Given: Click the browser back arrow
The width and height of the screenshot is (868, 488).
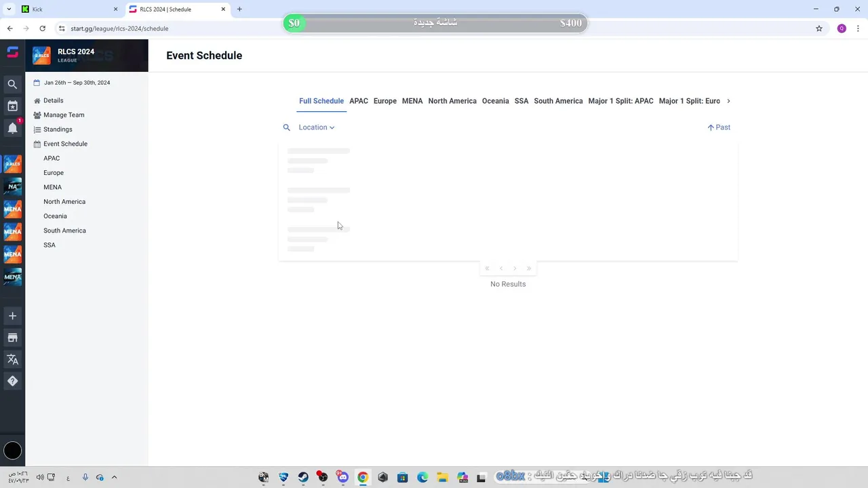Looking at the screenshot, I should (x=9, y=28).
